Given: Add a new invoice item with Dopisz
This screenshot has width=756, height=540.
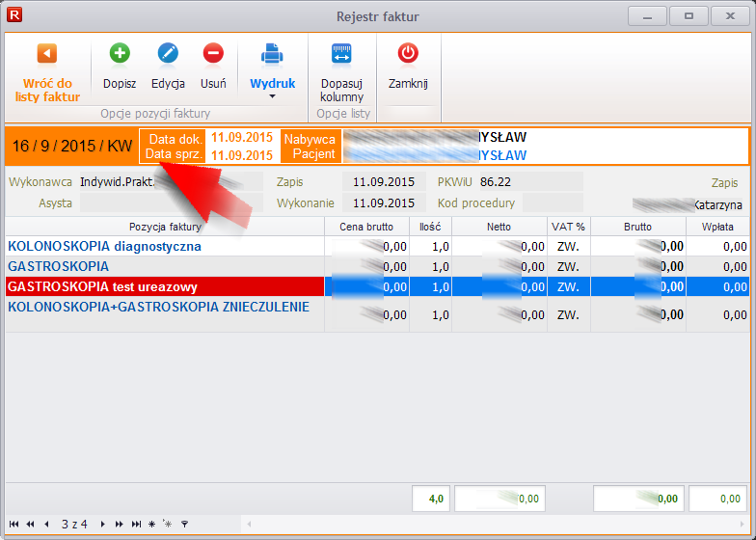Looking at the screenshot, I should (x=120, y=54).
